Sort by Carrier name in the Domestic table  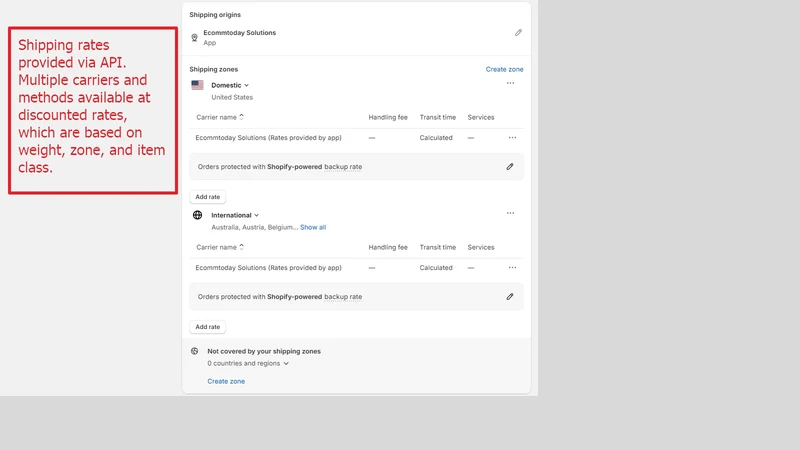pyautogui.click(x=220, y=117)
